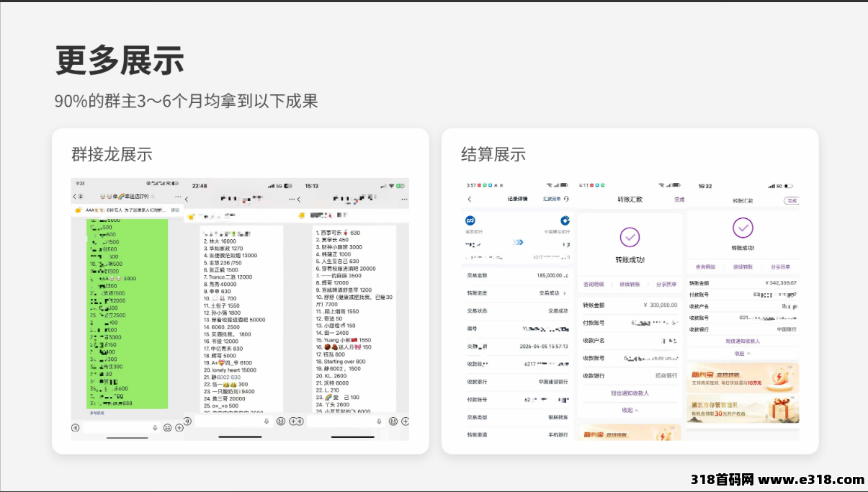Open the 第三方存管首签礼 banner
The image size is (868, 492).
pyautogui.click(x=743, y=407)
